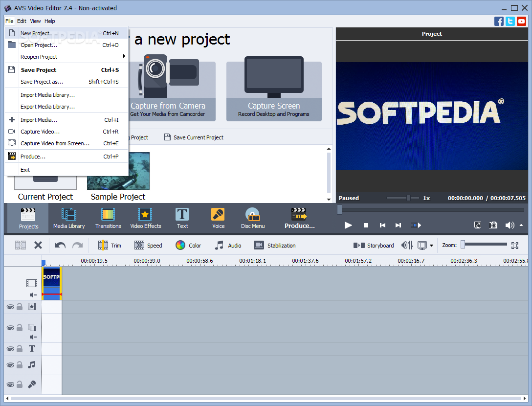Lock the video overlay track
The image size is (532, 406).
point(20,328)
